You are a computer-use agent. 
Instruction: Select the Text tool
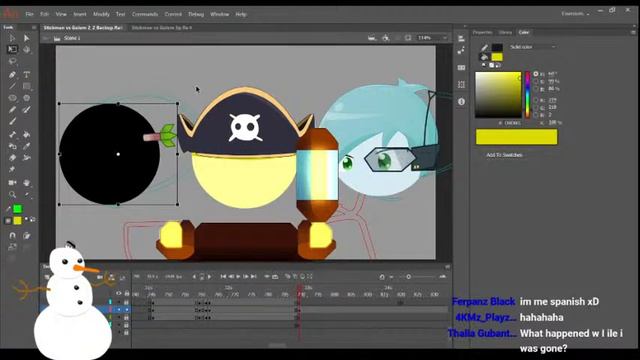pos(27,75)
